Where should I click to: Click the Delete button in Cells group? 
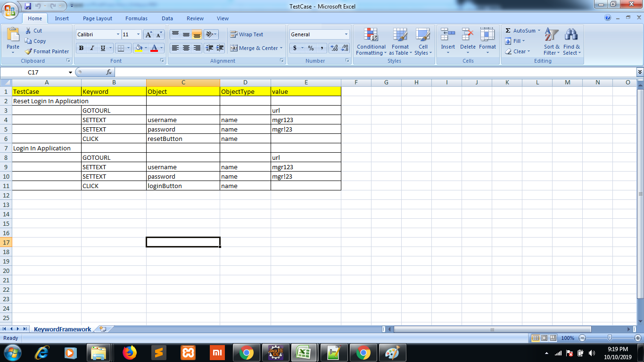[468, 42]
